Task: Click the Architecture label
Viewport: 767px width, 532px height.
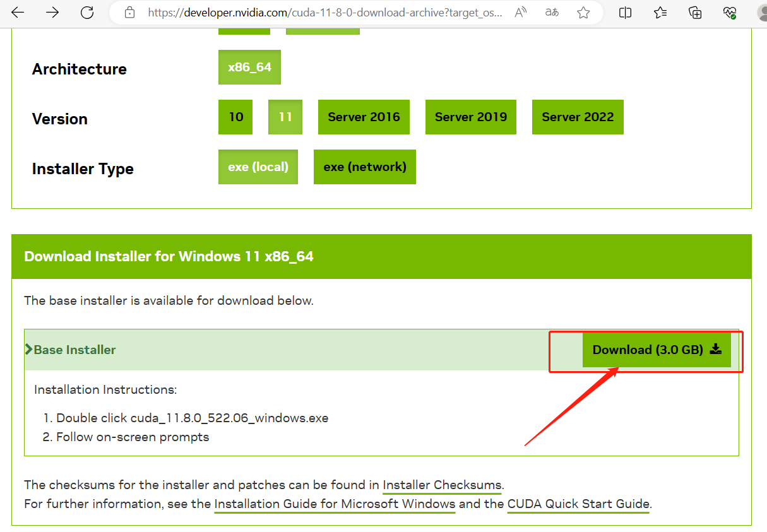Action: pyautogui.click(x=80, y=69)
